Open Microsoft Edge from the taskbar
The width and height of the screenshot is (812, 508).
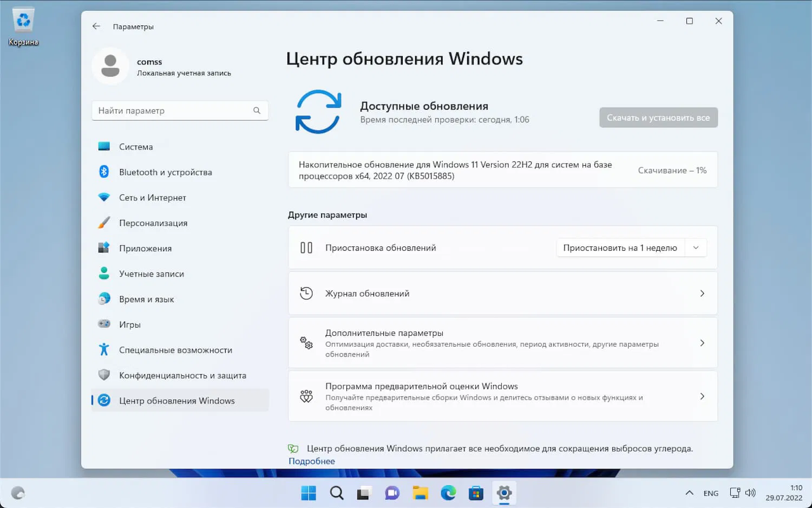pyautogui.click(x=448, y=493)
